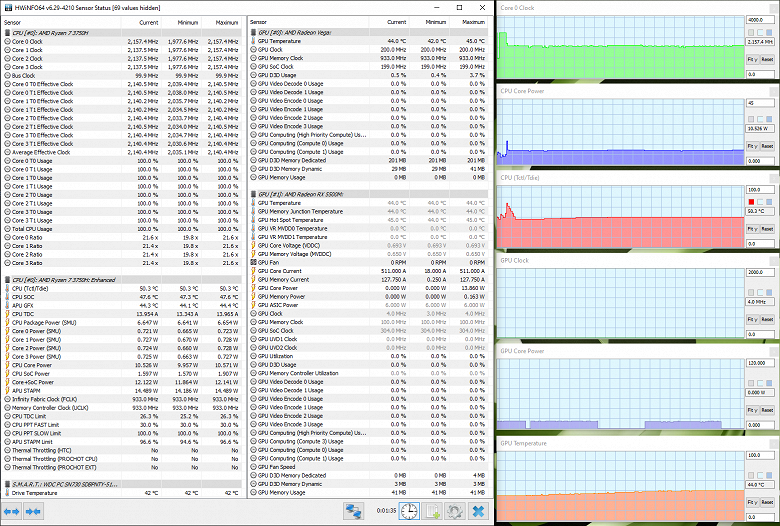Click the blue X close-sensors icon

point(478,511)
